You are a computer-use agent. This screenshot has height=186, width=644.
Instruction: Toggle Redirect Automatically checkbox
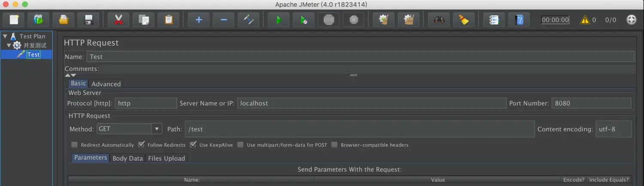click(75, 145)
